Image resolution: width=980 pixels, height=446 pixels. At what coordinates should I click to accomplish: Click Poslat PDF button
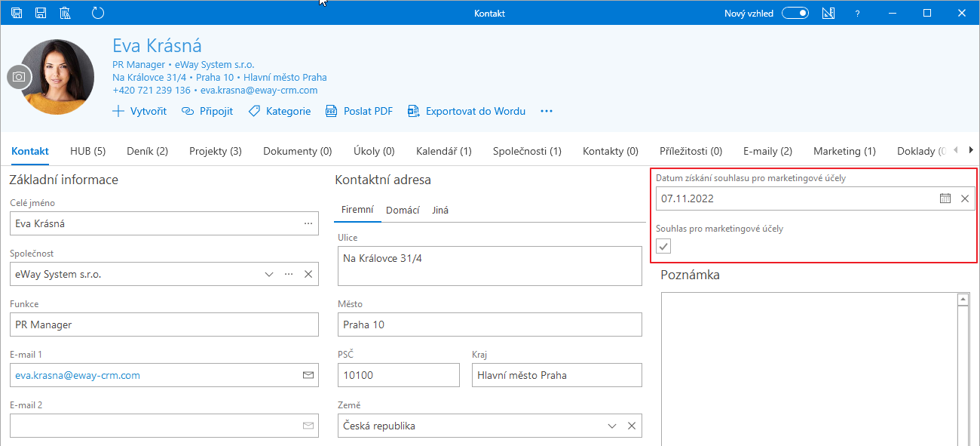[x=359, y=111]
